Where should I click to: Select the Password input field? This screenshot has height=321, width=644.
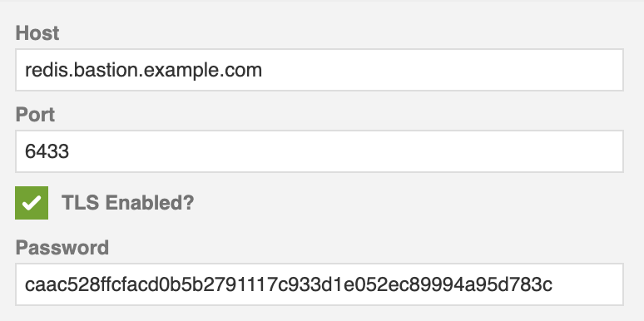tap(320, 284)
